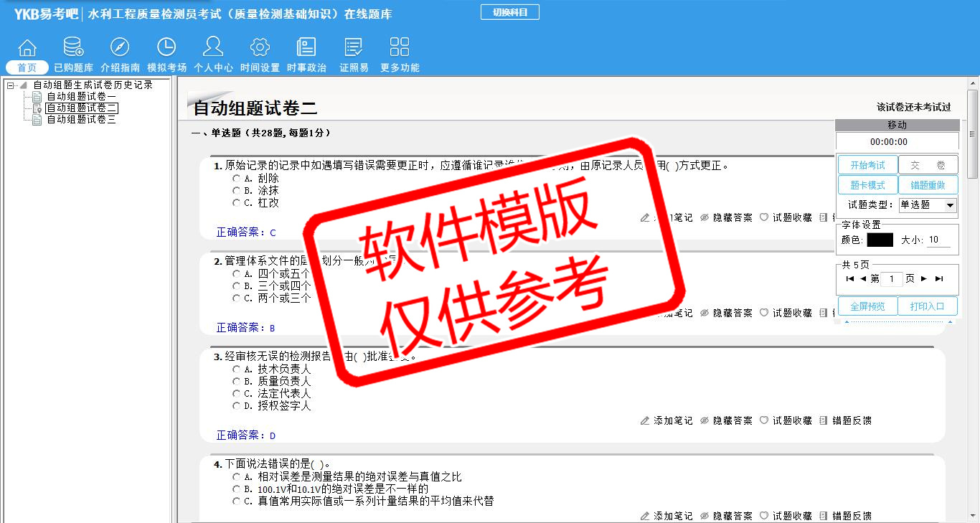
Task: Select option A 刮除 for question 1
Action: click(x=236, y=179)
